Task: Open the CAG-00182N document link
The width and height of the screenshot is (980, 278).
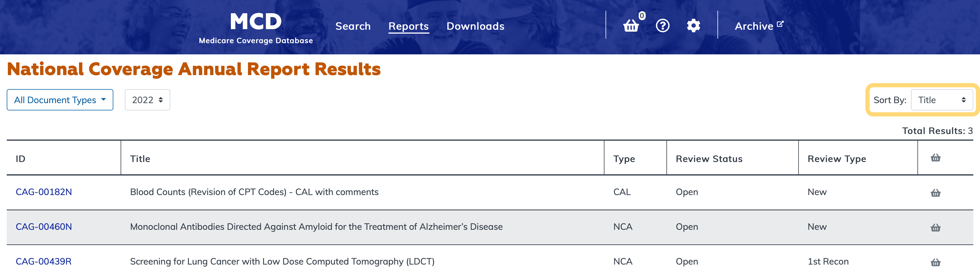Action: [x=44, y=192]
